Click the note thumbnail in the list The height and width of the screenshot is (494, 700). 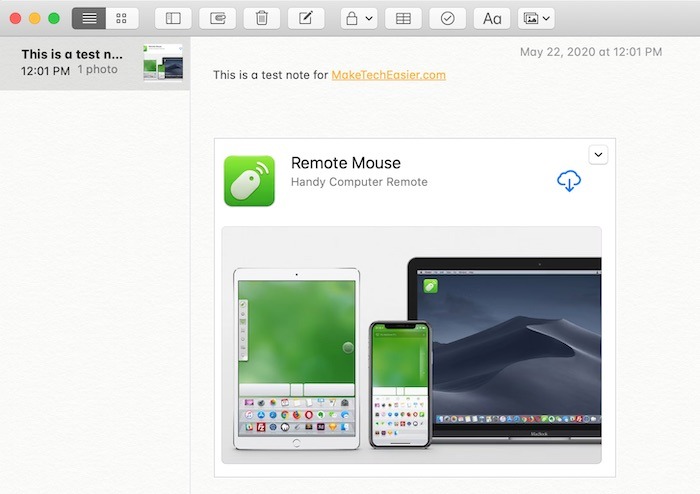(x=163, y=63)
